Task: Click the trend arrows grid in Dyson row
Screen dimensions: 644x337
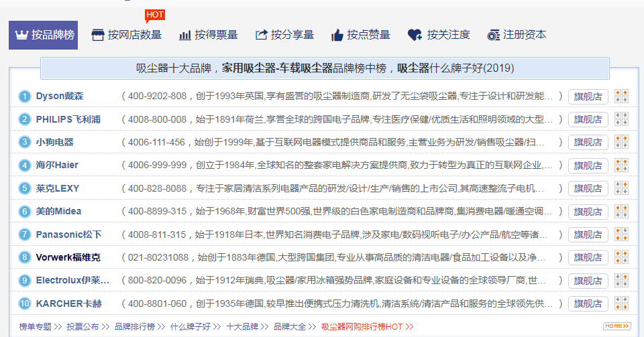Action: tap(621, 96)
